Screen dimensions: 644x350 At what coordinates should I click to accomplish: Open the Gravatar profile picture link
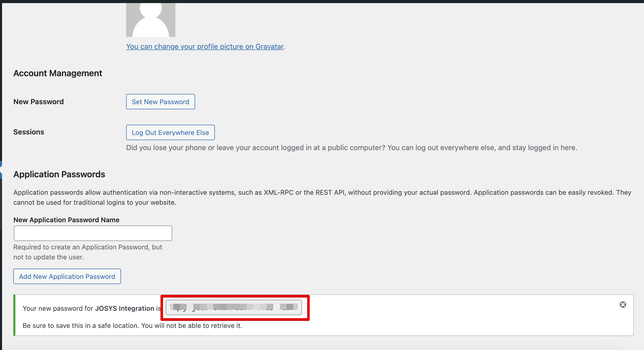pyautogui.click(x=205, y=46)
